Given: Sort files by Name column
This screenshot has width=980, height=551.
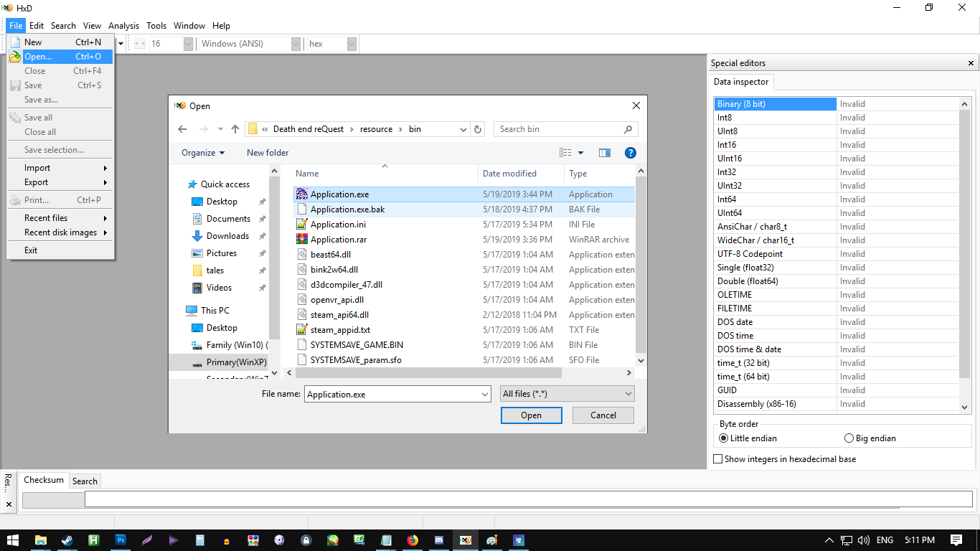Looking at the screenshot, I should 385,174.
